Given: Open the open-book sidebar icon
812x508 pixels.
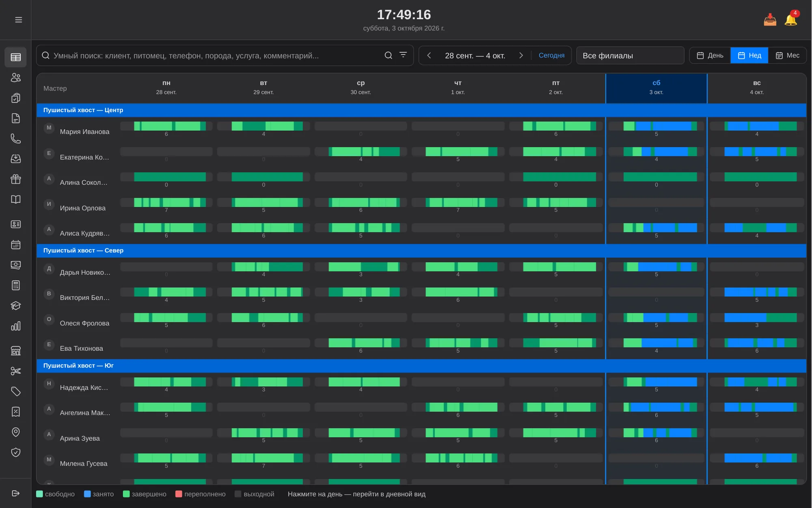Looking at the screenshot, I should tap(16, 200).
